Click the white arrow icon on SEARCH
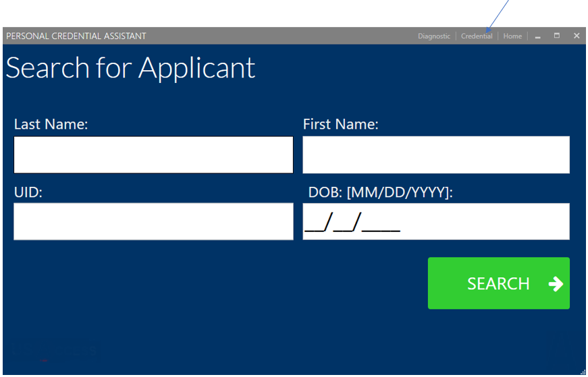588x377 pixels. (556, 284)
